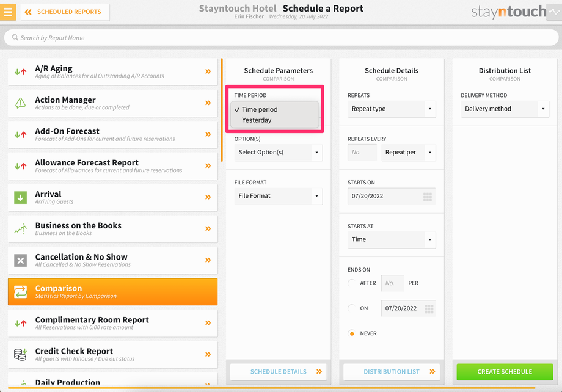Click the Starts On date field

[392, 196]
